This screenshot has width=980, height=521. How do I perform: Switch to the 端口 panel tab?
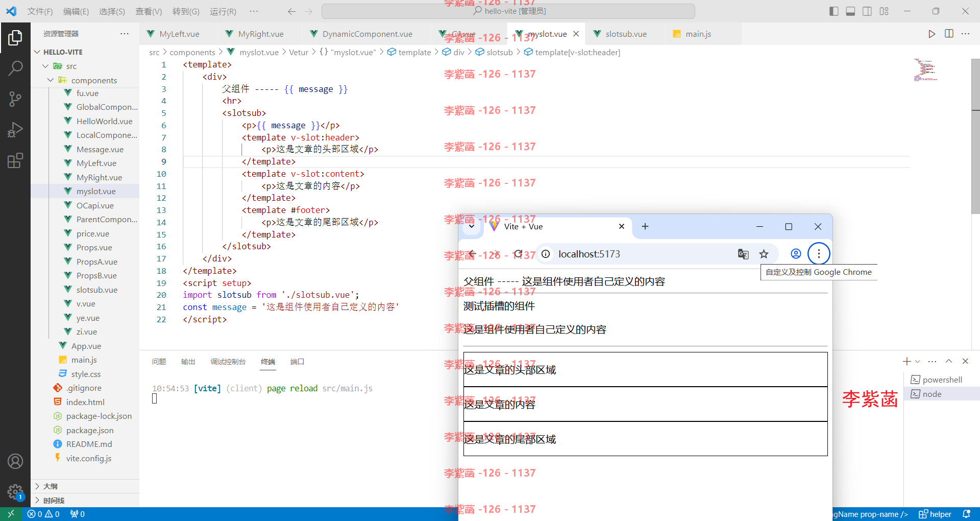click(x=297, y=362)
